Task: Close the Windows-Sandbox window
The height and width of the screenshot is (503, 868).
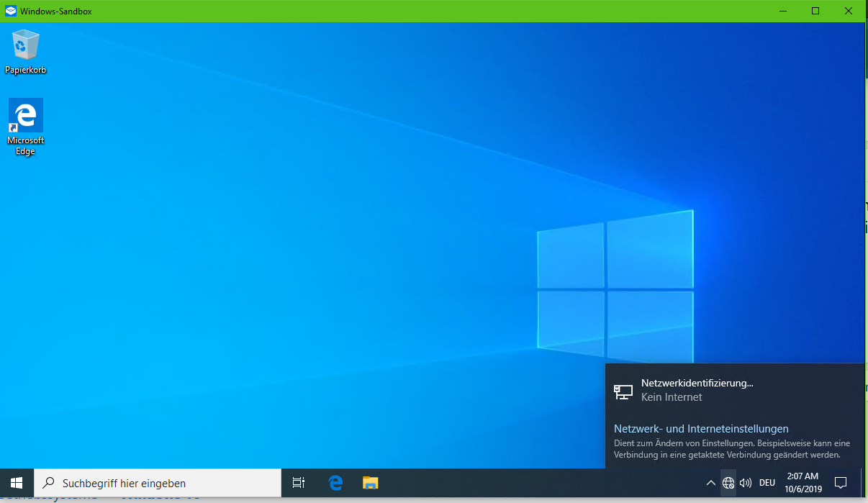Action: click(x=849, y=11)
